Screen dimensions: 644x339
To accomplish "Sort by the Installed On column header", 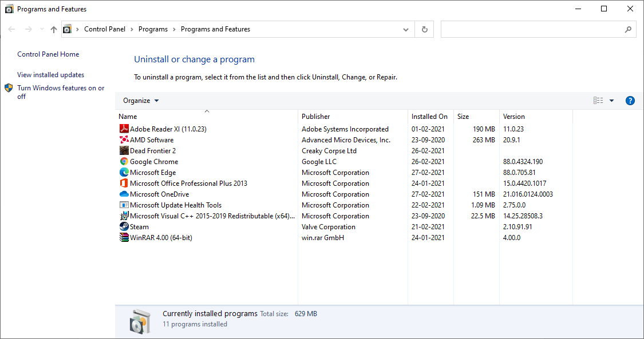I will click(x=430, y=117).
